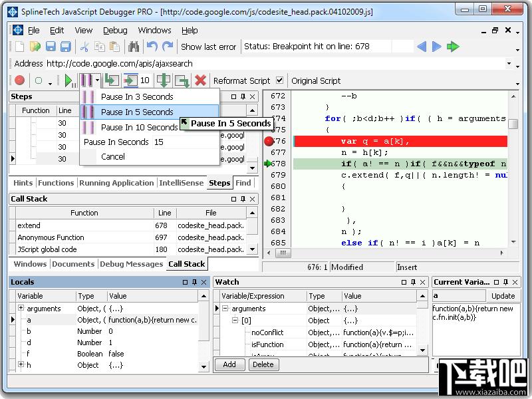Click the Cut scissors icon
This screenshot has height=399, width=532.
click(84, 47)
